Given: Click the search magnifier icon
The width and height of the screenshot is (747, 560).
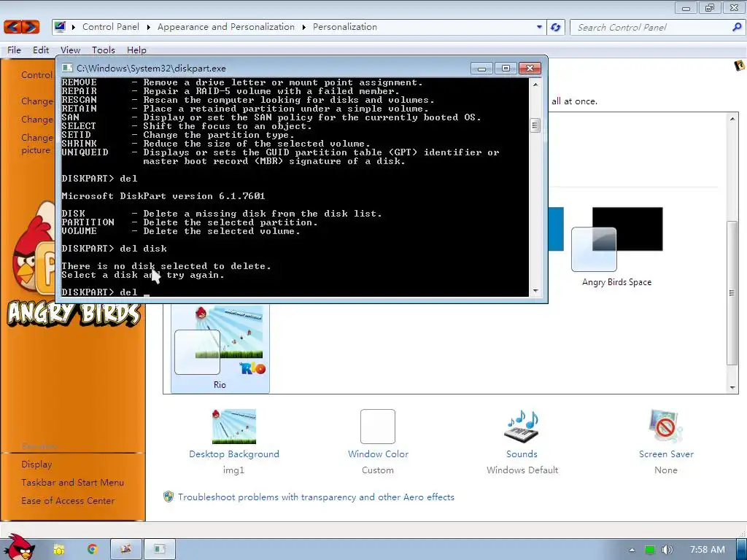Looking at the screenshot, I should 737,27.
